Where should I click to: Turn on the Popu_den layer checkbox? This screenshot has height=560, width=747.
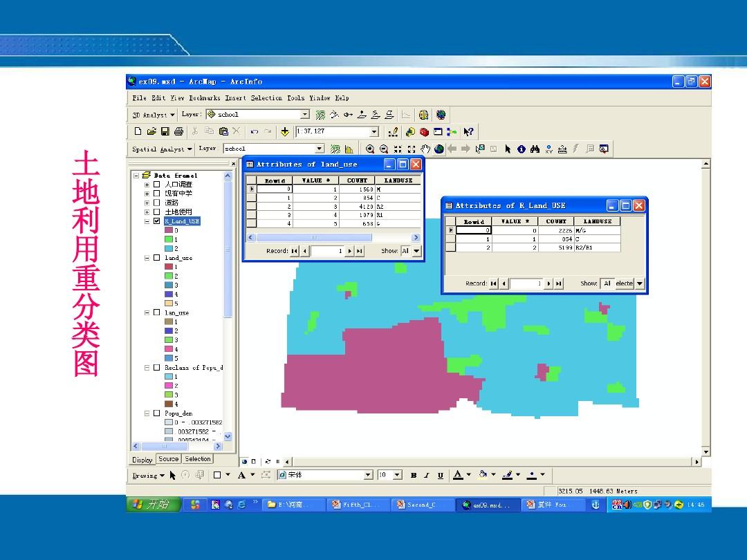pos(156,413)
